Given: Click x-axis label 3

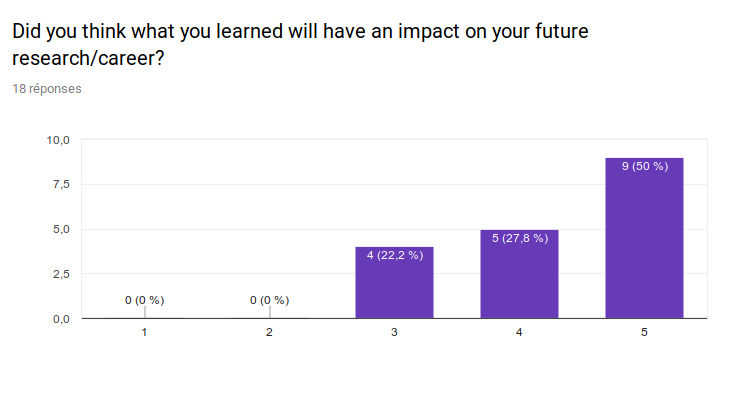Looking at the screenshot, I should point(394,332).
